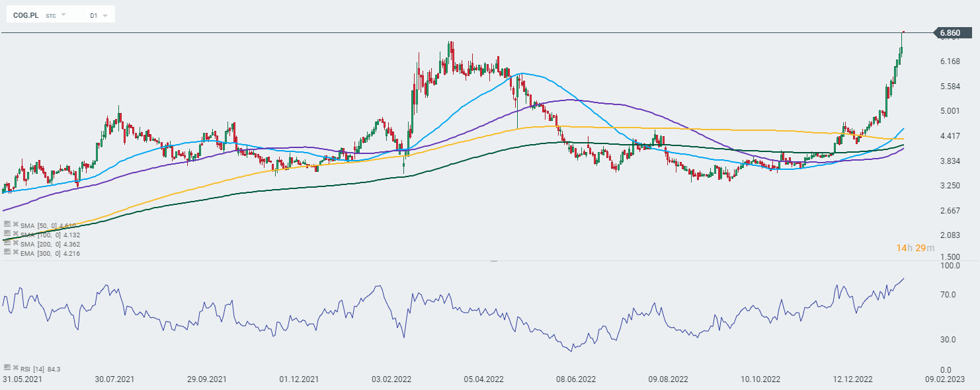The height and width of the screenshot is (390, 980).
Task: Click date label 30.07.2021
Action: (x=114, y=380)
